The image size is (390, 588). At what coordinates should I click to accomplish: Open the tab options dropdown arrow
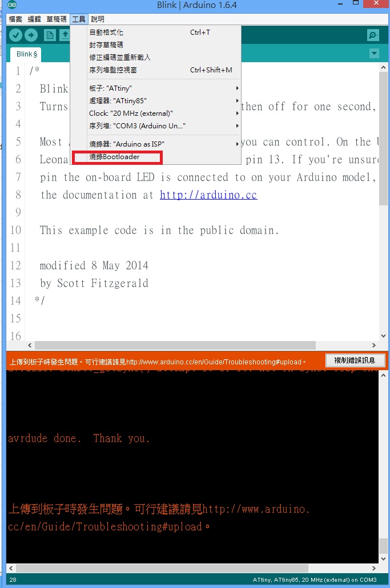coord(374,54)
